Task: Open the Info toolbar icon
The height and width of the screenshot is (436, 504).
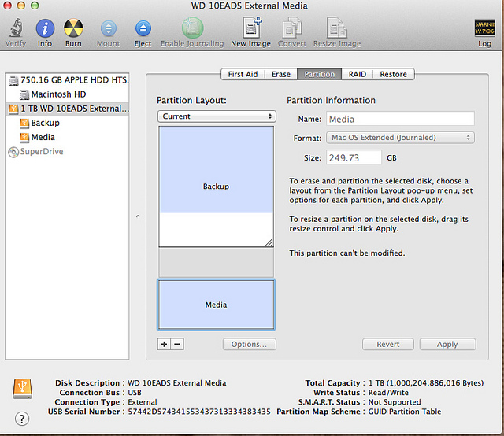Action: pyautogui.click(x=45, y=28)
